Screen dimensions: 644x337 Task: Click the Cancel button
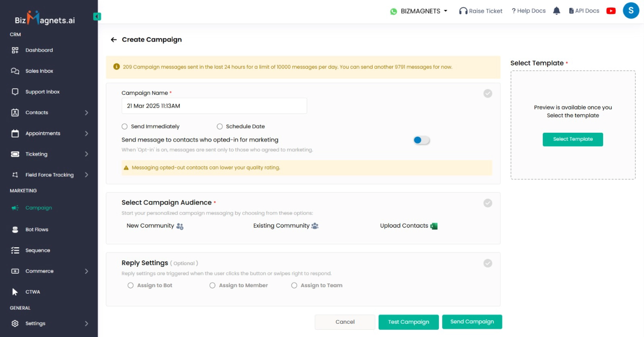pyautogui.click(x=345, y=322)
